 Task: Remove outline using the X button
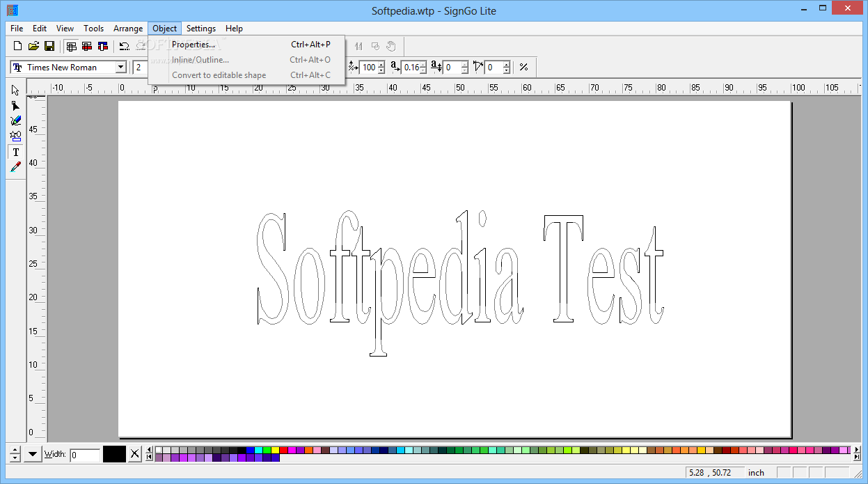134,454
